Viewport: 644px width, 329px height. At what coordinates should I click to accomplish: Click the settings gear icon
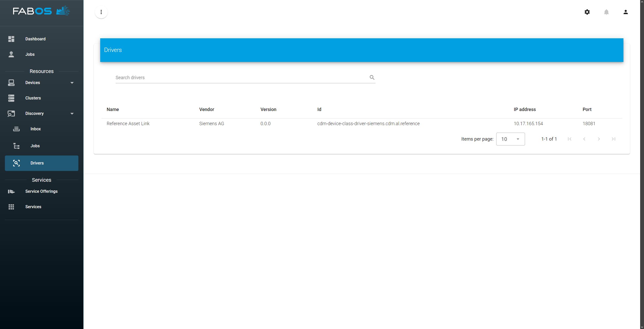click(x=587, y=12)
